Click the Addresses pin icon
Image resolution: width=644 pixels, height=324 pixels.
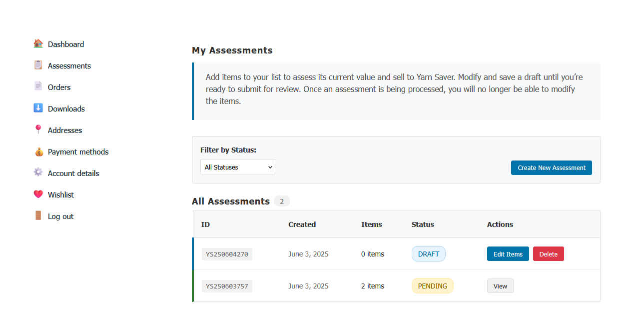click(38, 129)
